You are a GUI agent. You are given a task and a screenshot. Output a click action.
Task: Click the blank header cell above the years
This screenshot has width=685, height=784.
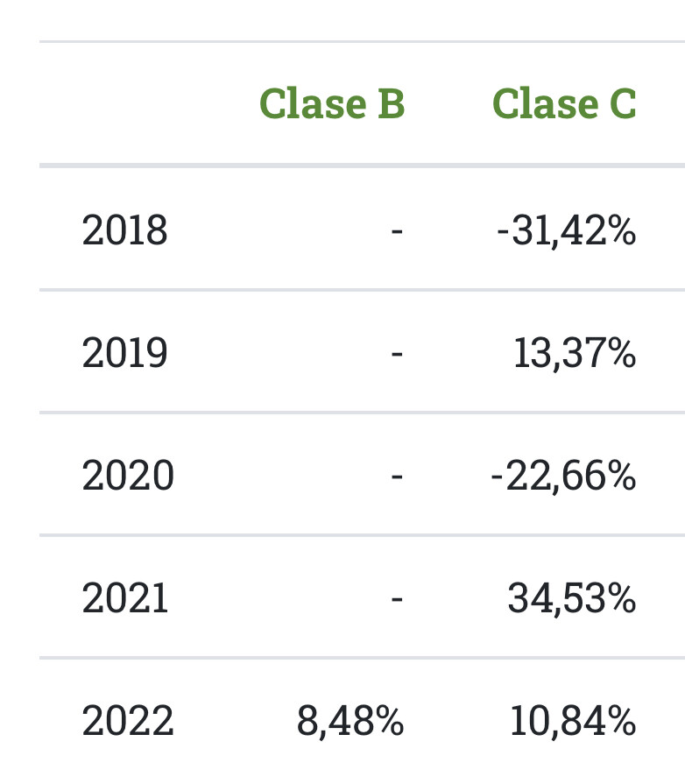click(131, 103)
